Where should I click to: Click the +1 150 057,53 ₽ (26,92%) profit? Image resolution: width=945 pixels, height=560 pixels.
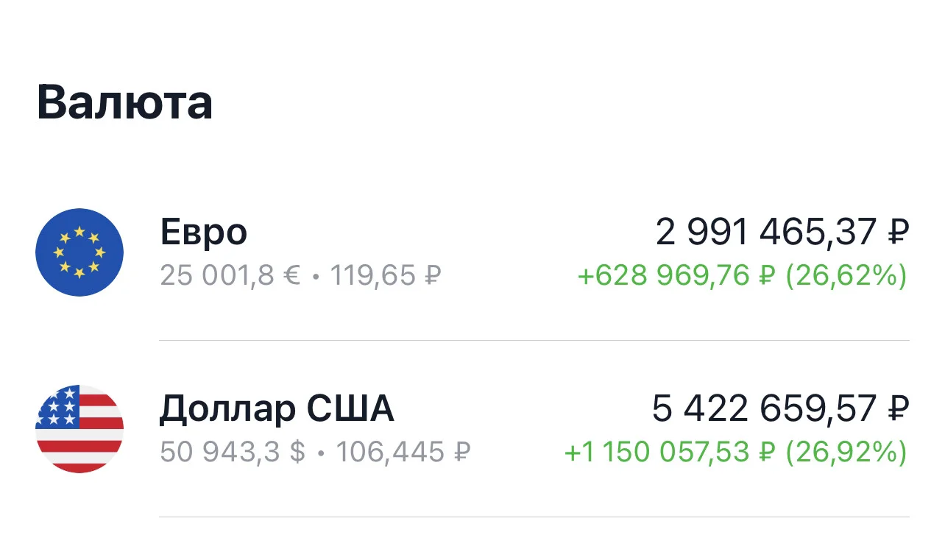pyautogui.click(x=736, y=452)
